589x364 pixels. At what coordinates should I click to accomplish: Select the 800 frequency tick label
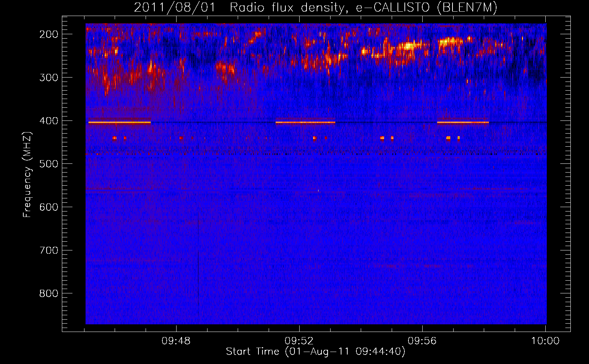pos(49,293)
